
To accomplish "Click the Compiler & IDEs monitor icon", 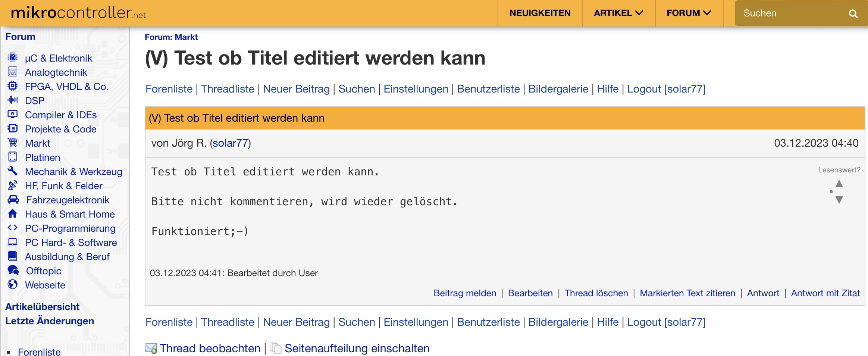I will tap(13, 114).
